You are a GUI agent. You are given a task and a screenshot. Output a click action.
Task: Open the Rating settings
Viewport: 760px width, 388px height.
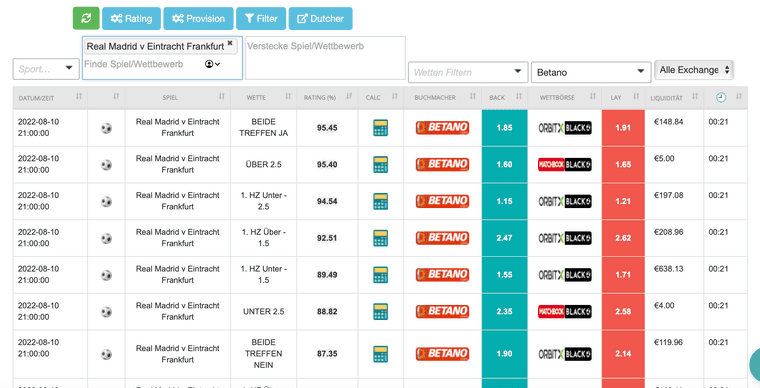point(131,18)
